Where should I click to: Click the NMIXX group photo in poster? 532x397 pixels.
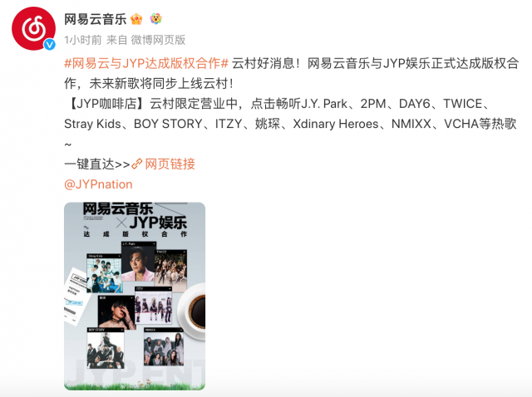tap(164, 346)
